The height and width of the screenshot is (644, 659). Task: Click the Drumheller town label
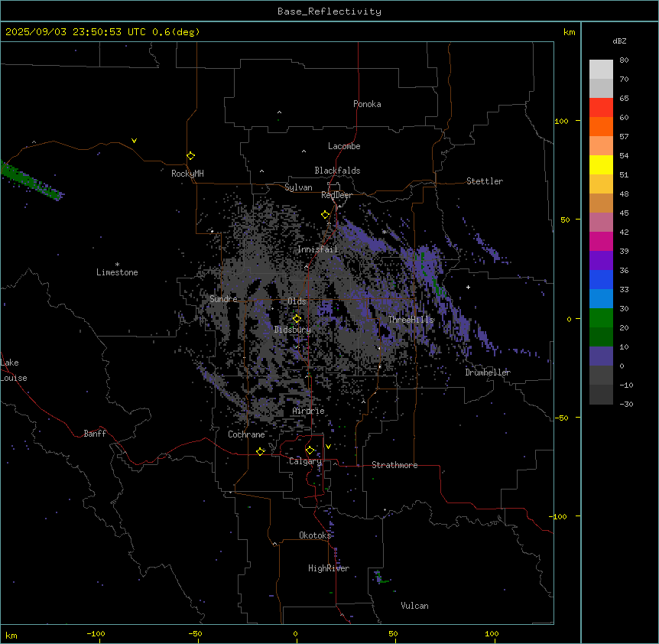[488, 372]
